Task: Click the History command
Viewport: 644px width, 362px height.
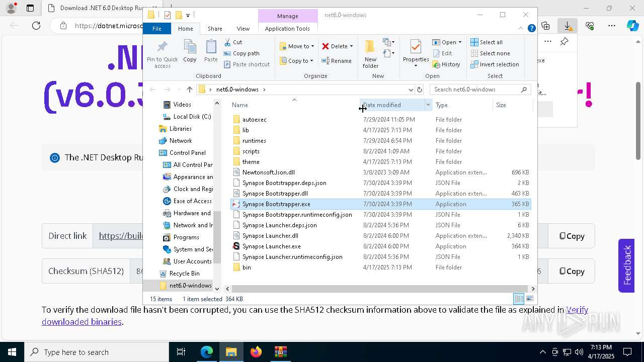Action: click(446, 64)
